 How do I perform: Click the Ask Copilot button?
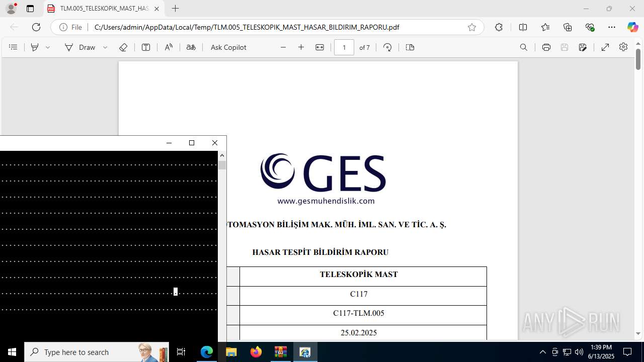[x=228, y=47]
